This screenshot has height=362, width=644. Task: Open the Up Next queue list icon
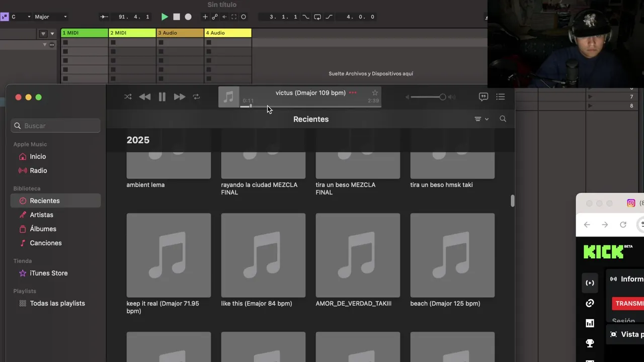click(501, 97)
